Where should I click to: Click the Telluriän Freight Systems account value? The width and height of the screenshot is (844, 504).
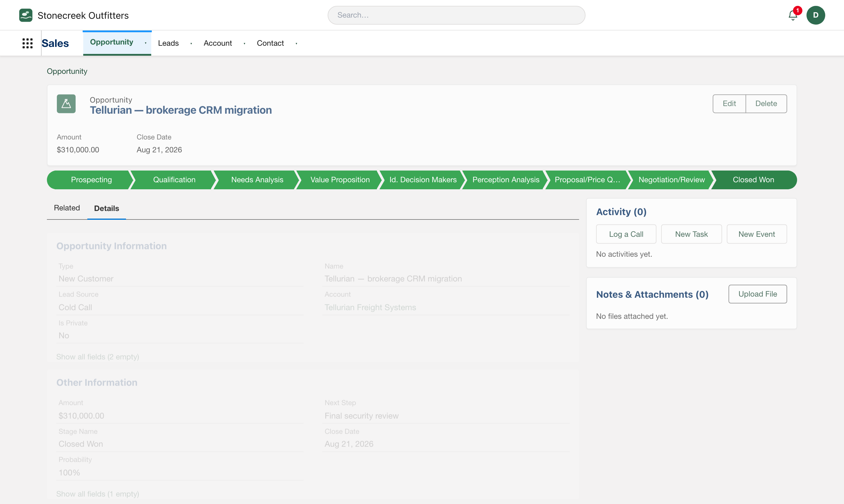(x=370, y=307)
